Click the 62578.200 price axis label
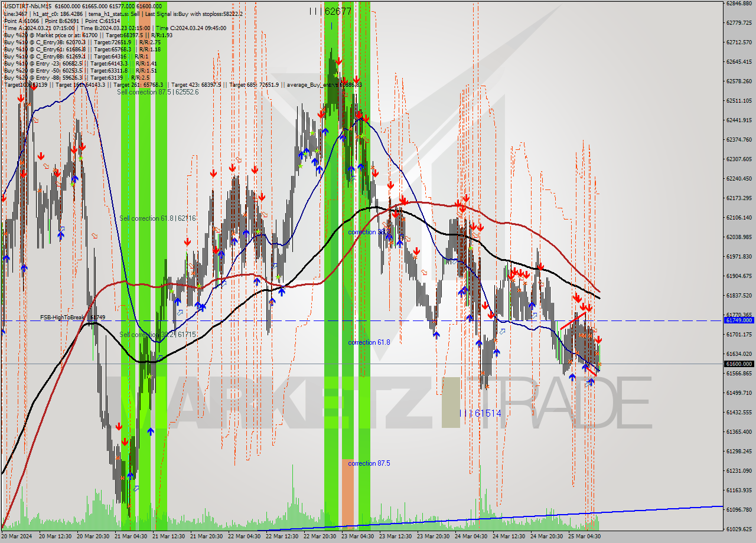The width and height of the screenshot is (756, 543). coord(739,81)
